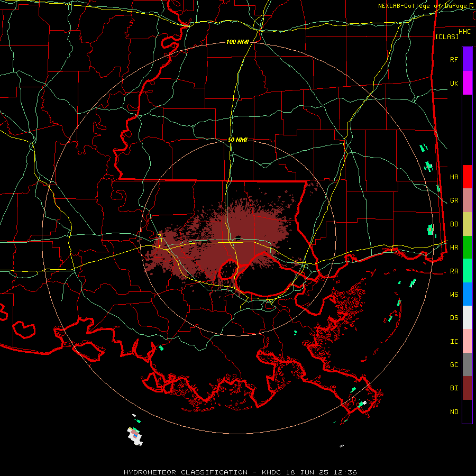Pick the HR dark green legend swatch
The height and width of the screenshot is (476, 476).
pyautogui.click(x=467, y=248)
